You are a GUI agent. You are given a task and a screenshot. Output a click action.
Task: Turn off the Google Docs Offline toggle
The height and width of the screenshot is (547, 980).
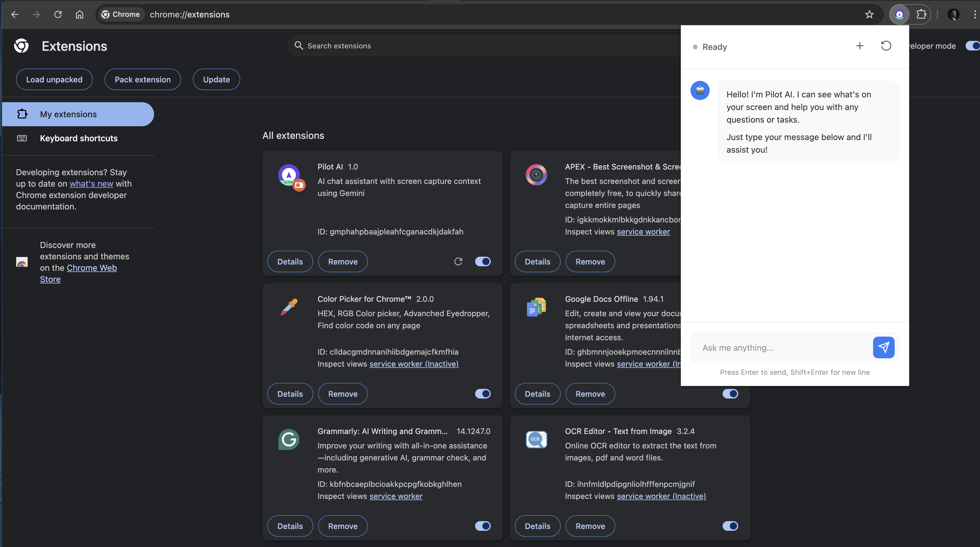(x=730, y=394)
